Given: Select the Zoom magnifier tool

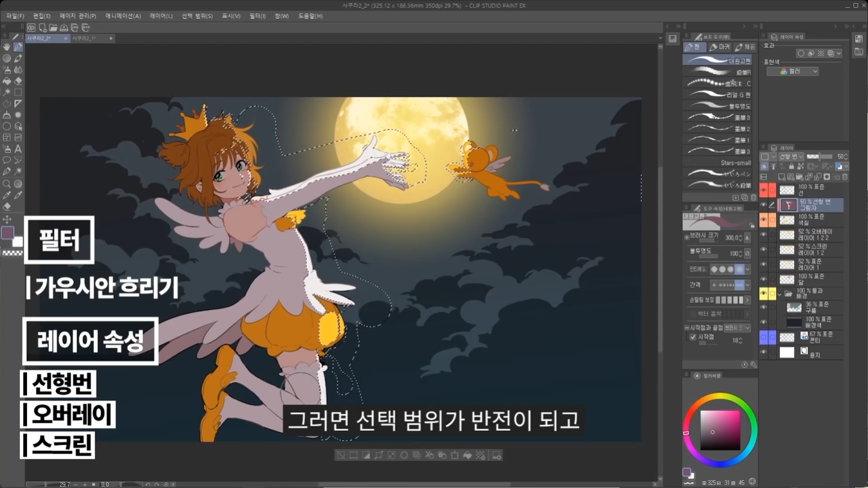Looking at the screenshot, I should 6,183.
